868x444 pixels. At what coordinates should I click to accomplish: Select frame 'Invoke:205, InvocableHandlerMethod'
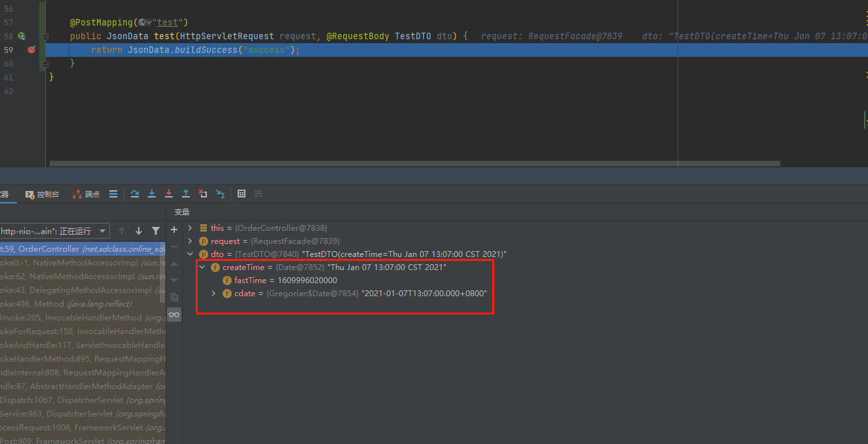(82, 318)
